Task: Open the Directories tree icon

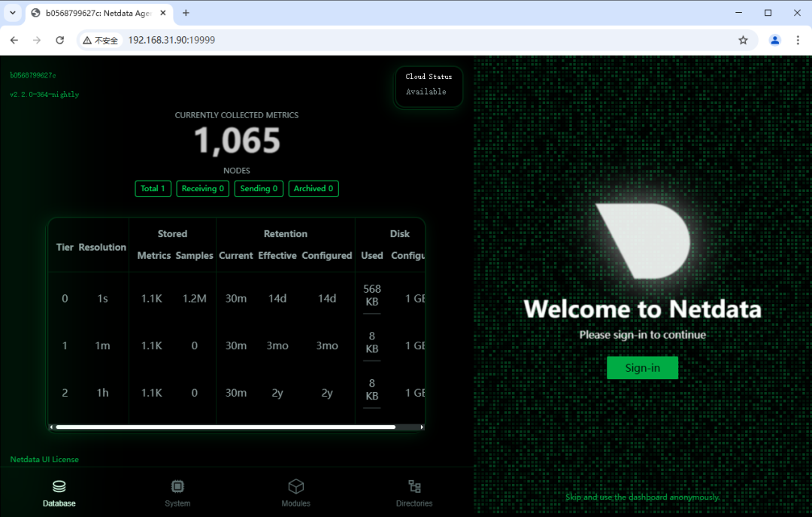Action: pos(414,486)
